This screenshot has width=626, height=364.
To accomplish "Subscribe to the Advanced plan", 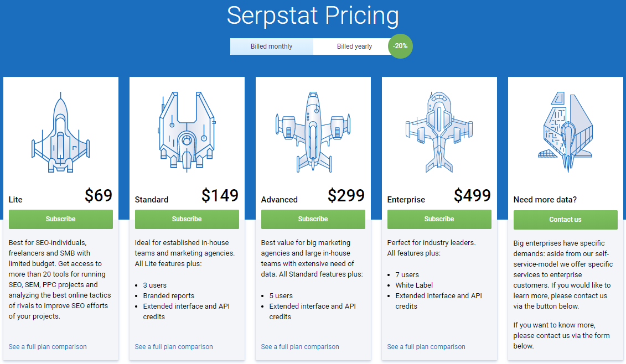I will point(313,219).
